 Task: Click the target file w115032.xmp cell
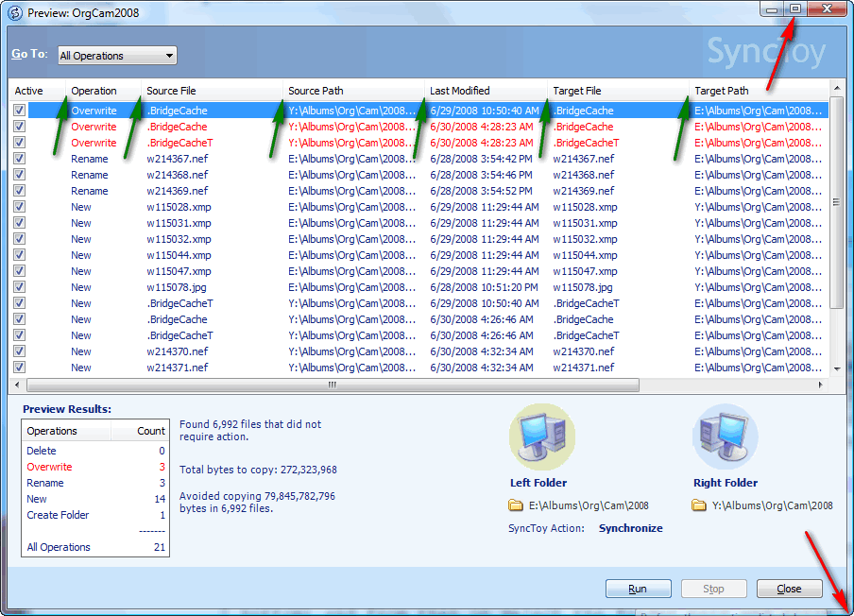point(586,239)
